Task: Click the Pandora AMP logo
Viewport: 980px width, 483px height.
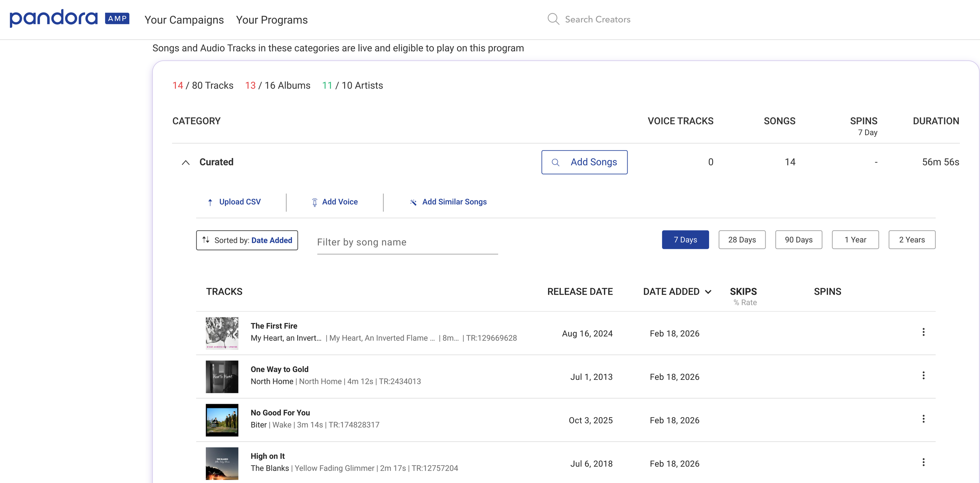Action: pos(69,18)
